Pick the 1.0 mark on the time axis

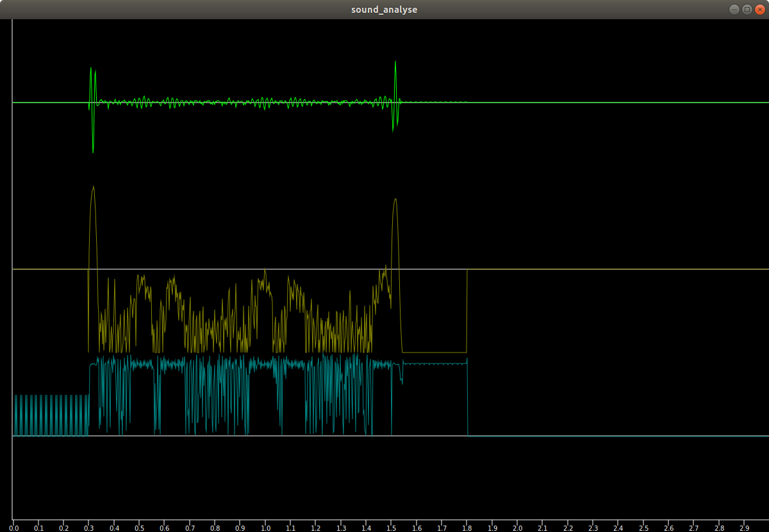(x=265, y=528)
